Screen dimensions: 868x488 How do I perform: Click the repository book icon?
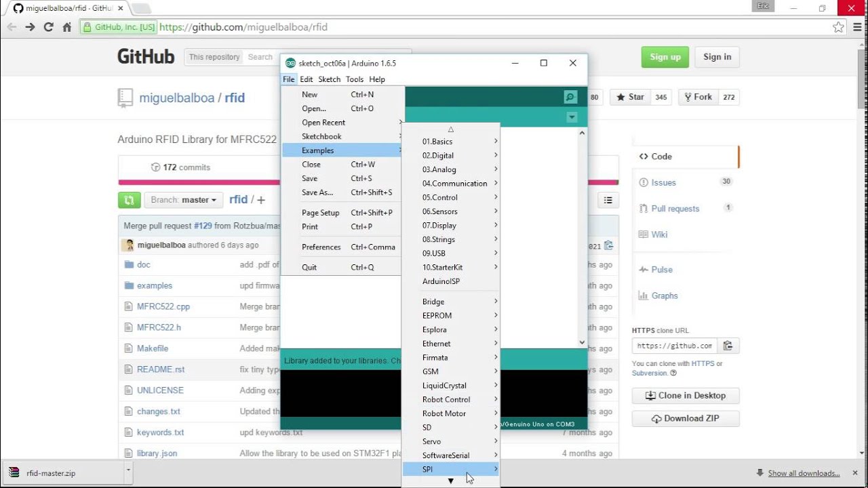point(125,98)
